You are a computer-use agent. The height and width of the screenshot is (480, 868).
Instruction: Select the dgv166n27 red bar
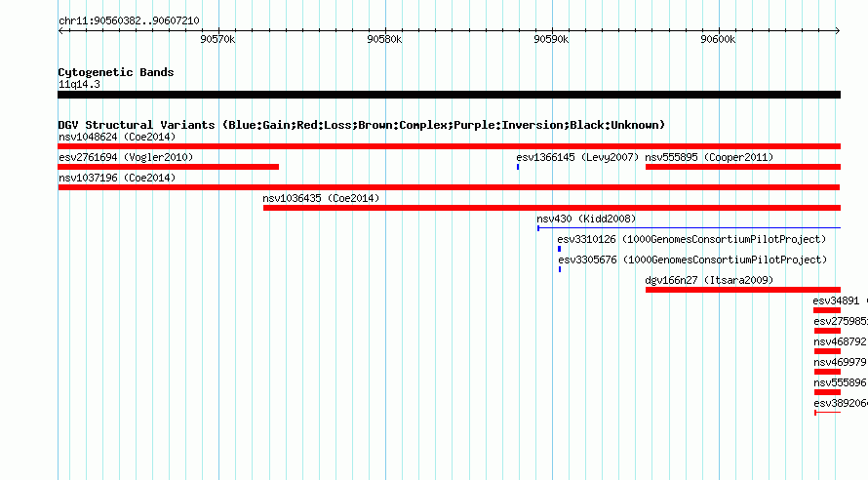743,290
